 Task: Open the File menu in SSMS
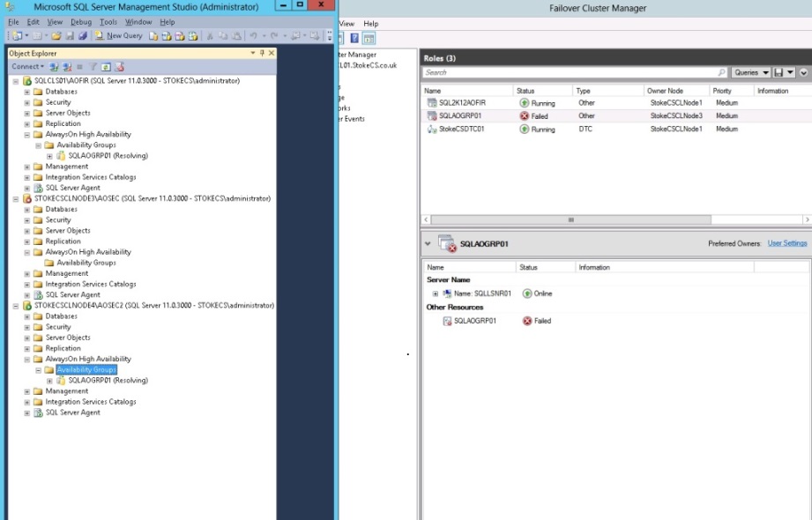[x=13, y=22]
